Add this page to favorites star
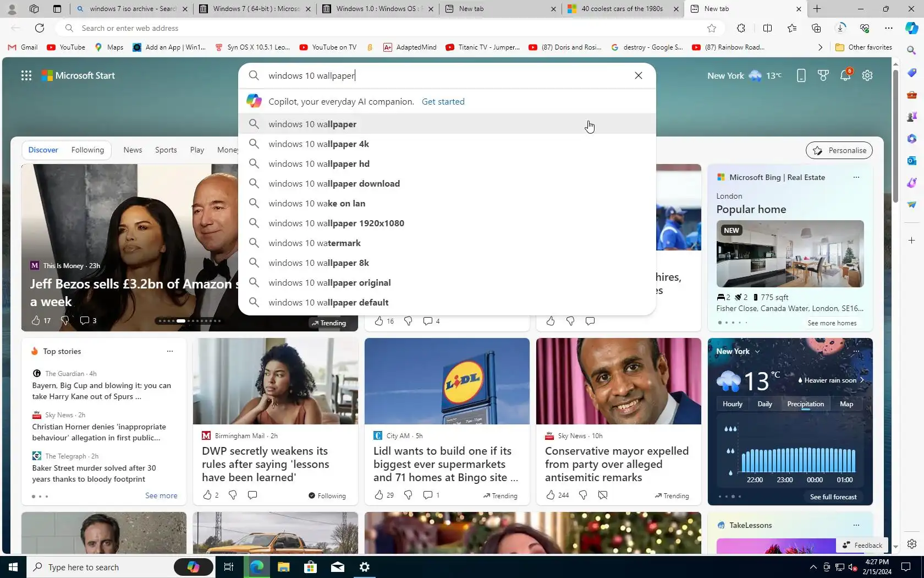 coord(712,28)
